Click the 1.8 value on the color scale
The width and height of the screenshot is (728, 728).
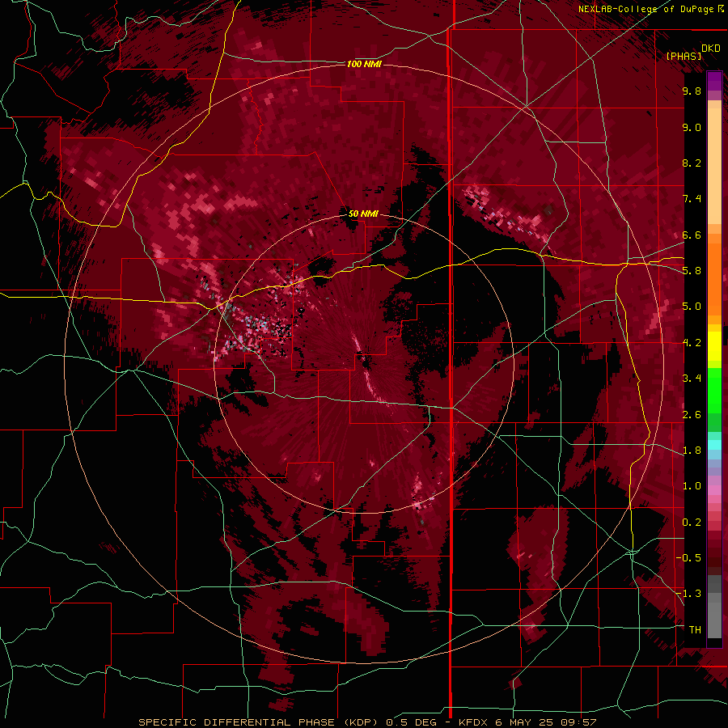[x=692, y=451]
